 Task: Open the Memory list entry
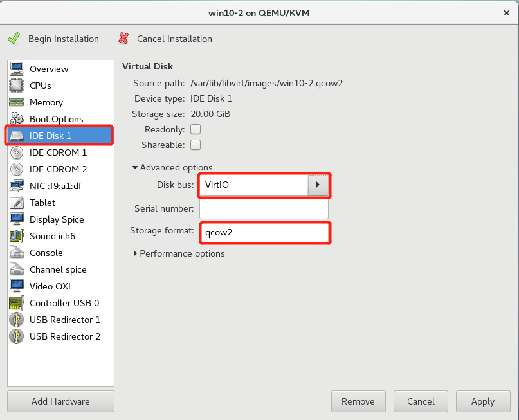tap(60, 102)
